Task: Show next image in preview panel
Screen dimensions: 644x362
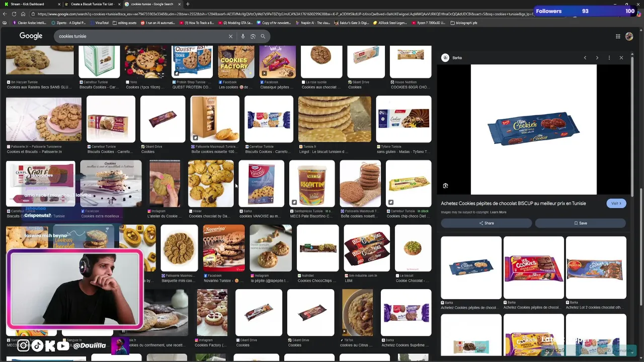Action: pos(597,58)
